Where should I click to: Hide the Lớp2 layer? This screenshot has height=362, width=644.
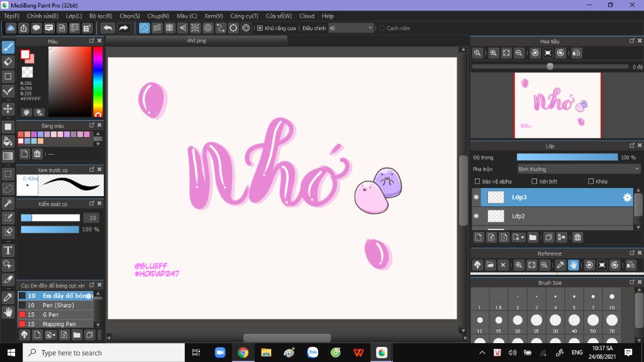[x=477, y=216]
